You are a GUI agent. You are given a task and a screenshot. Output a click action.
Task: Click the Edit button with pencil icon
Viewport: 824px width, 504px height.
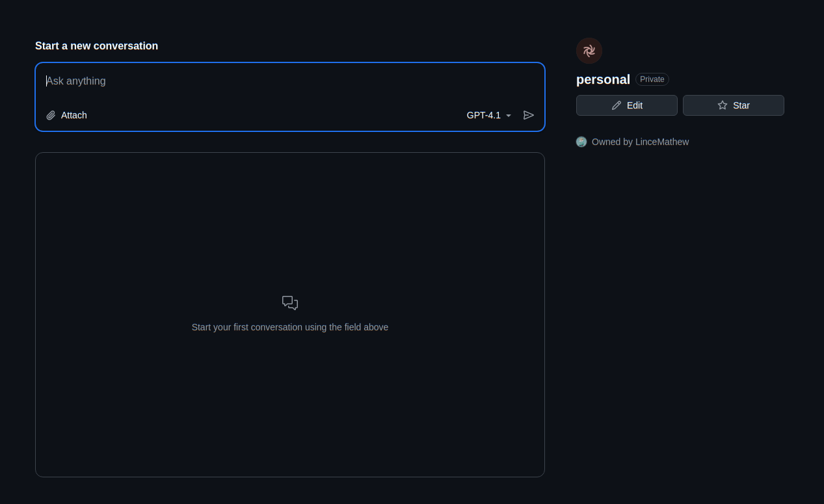pyautogui.click(x=627, y=105)
